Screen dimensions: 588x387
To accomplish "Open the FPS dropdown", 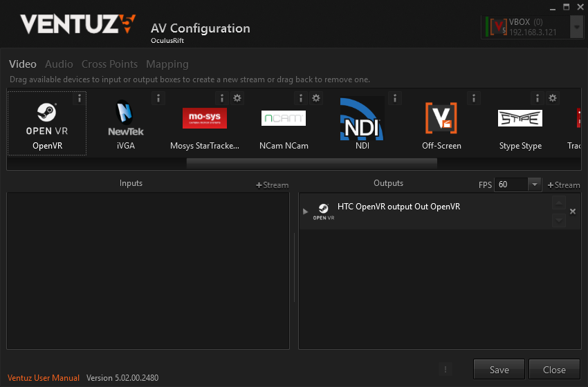I will click(534, 185).
